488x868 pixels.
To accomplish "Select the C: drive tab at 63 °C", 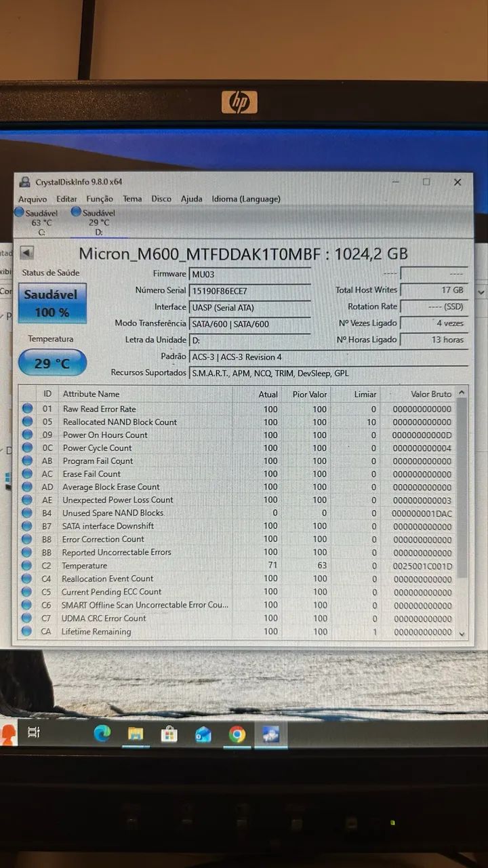I will [x=37, y=222].
